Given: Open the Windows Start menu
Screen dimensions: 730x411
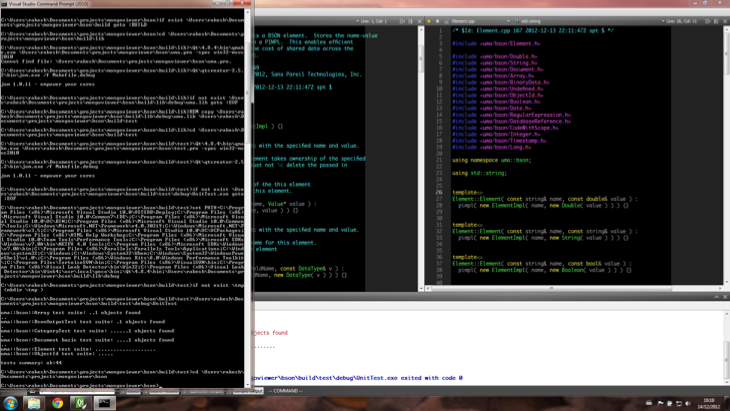Looking at the screenshot, I should tap(10, 403).
